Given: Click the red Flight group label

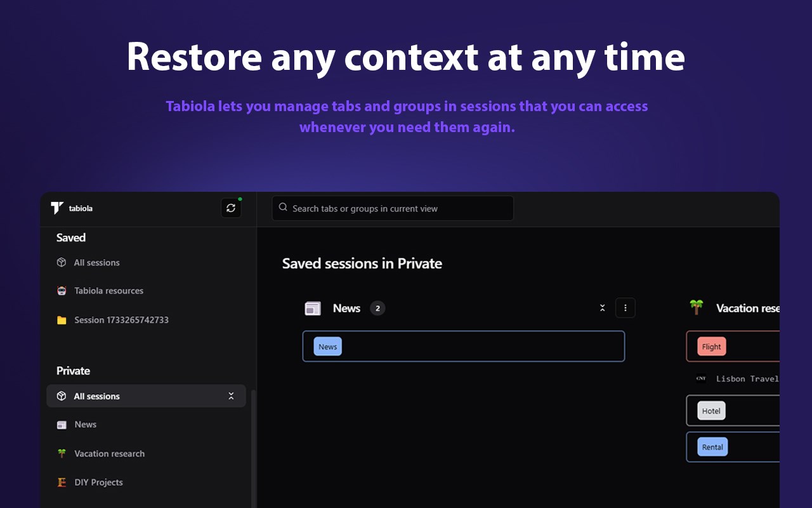Looking at the screenshot, I should (711, 347).
